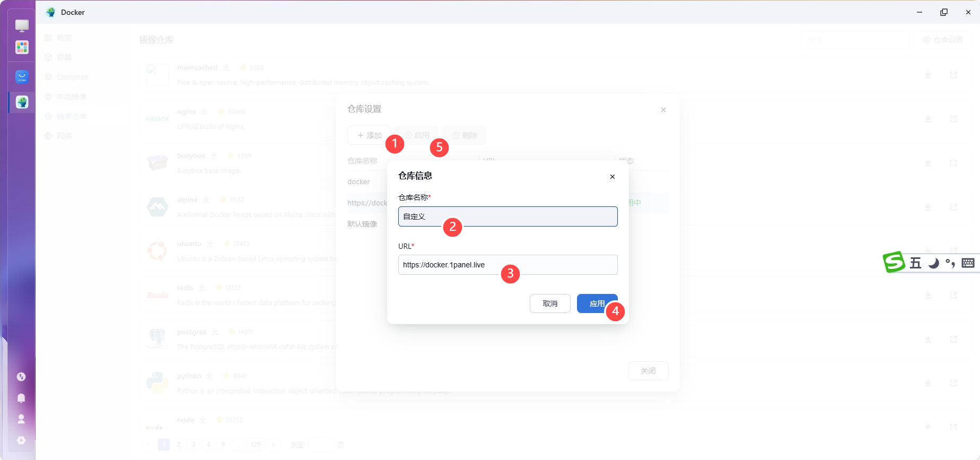Open external link icon in memcached row
The width and height of the screenshot is (980, 460).
(953, 75)
